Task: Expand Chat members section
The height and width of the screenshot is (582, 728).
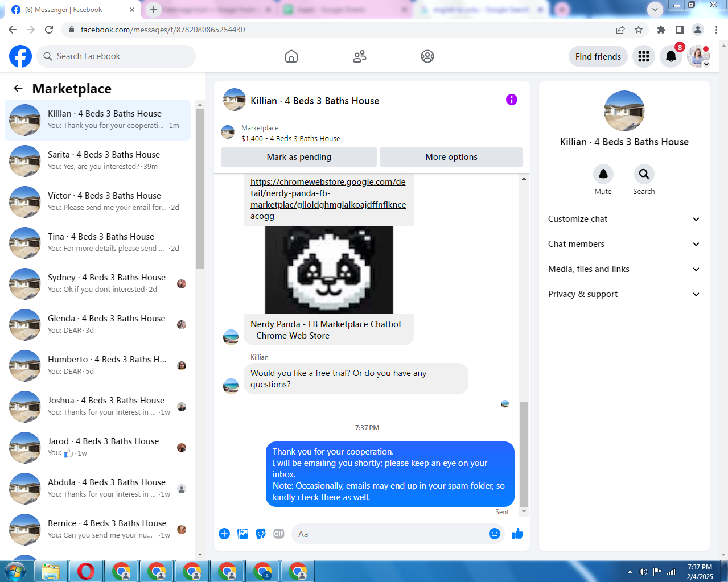Action: tap(624, 244)
